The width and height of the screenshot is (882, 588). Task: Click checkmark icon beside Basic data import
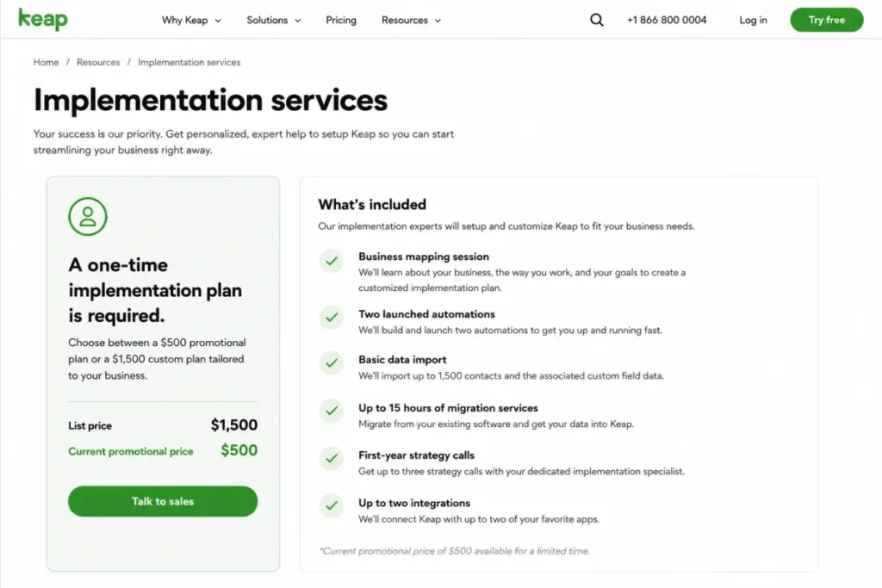tap(332, 363)
